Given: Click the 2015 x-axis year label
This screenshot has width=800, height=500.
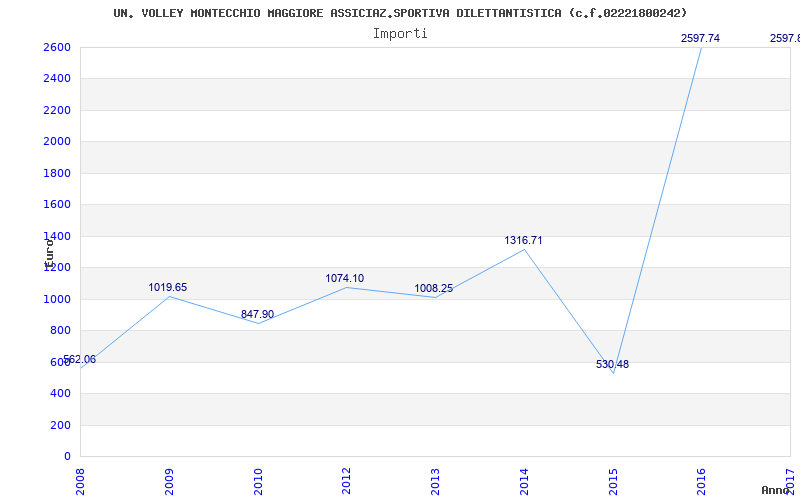Looking at the screenshot, I should pyautogui.click(x=613, y=481).
